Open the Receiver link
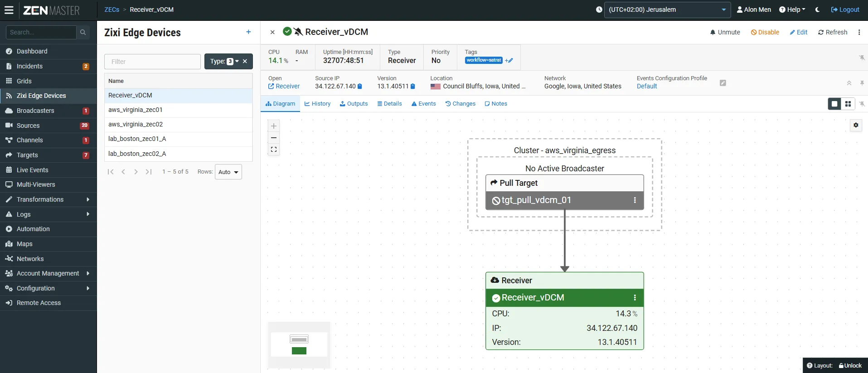The image size is (868, 373). [x=284, y=86]
